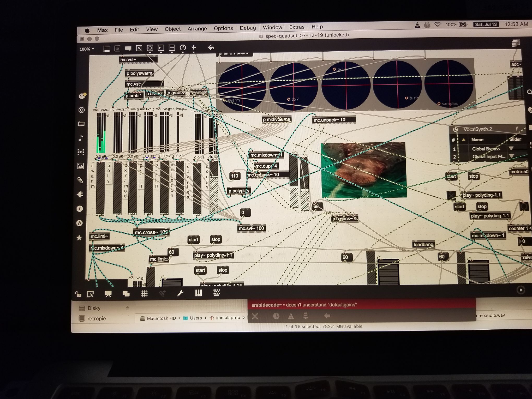
Task: Select retropie in the Finder sidebar
Action: click(97, 318)
